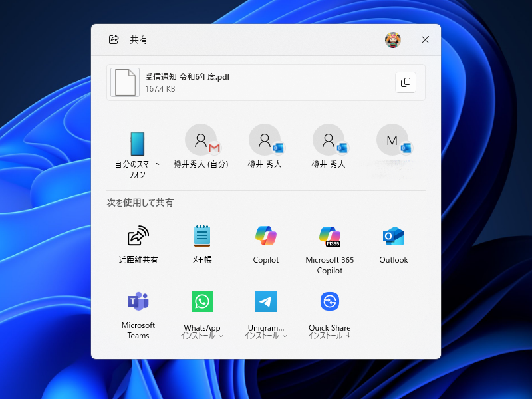Send the file to 自分のスマートフォン
This screenshot has height=399, width=532.
coord(138,140)
